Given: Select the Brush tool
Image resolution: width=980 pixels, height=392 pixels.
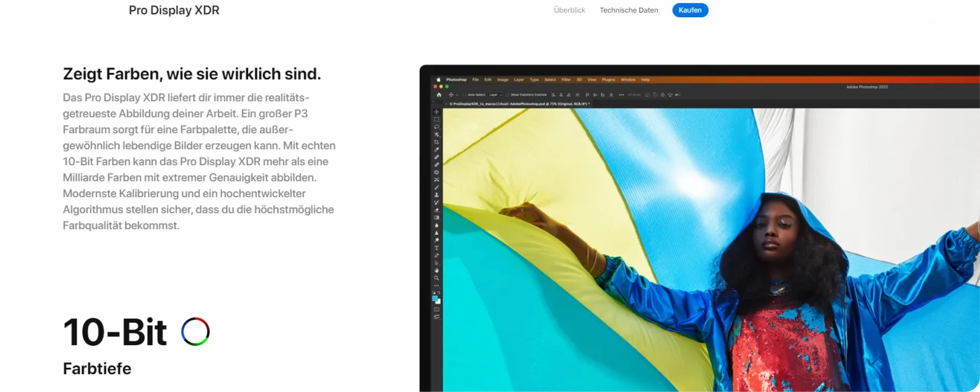Looking at the screenshot, I should point(436,187).
